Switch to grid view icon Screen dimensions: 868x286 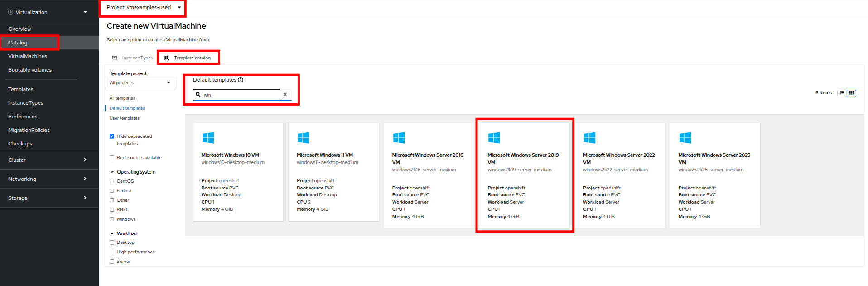coord(852,93)
